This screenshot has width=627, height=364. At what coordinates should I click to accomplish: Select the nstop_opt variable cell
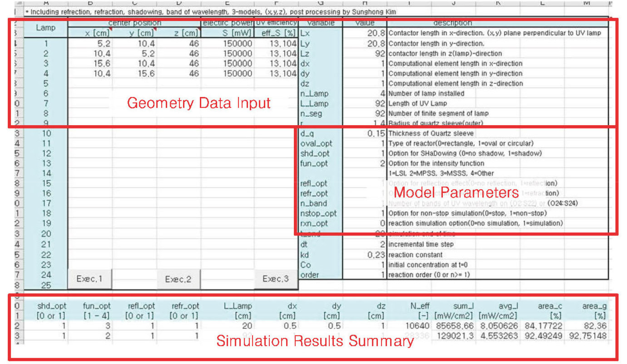pos(321,213)
